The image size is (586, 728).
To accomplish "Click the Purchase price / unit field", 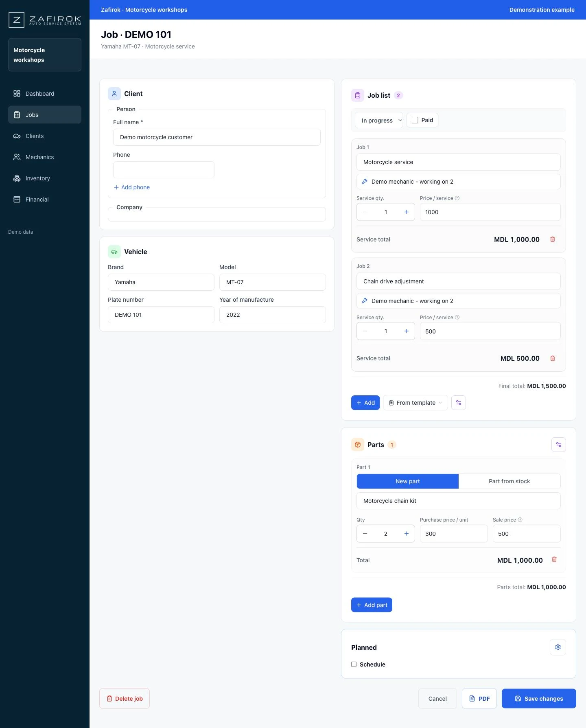I will pyautogui.click(x=454, y=534).
